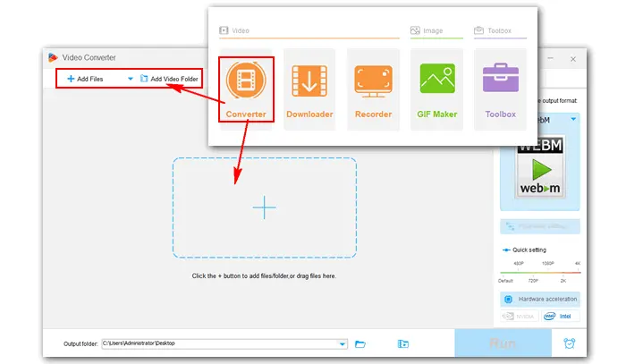The width and height of the screenshot is (626, 364).
Task: Select Intel acceleration option
Action: point(560,316)
